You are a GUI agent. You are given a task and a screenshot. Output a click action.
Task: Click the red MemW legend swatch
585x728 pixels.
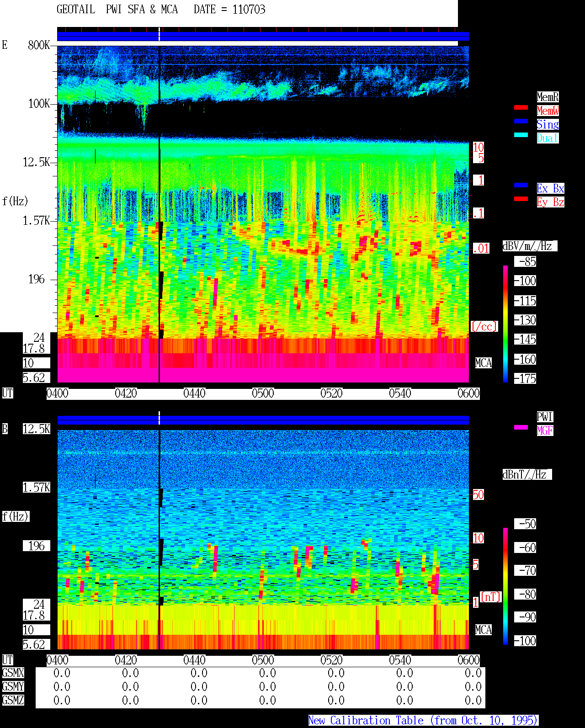(521, 107)
